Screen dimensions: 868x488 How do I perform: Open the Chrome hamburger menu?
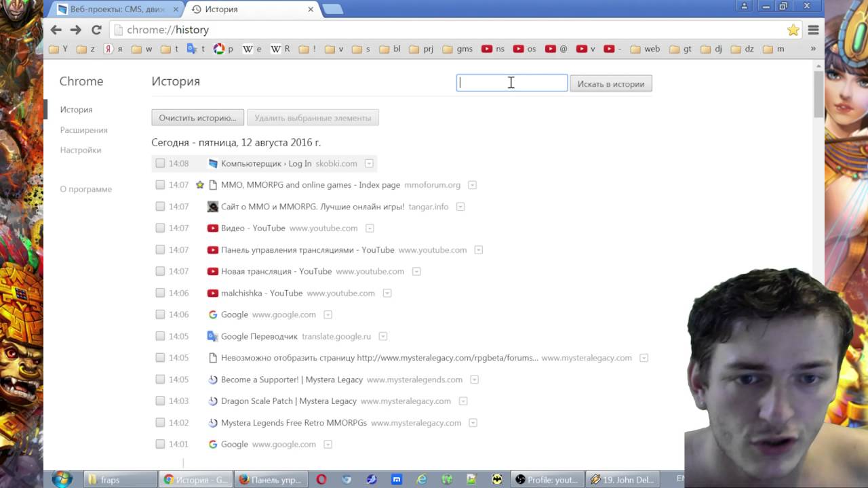click(813, 30)
